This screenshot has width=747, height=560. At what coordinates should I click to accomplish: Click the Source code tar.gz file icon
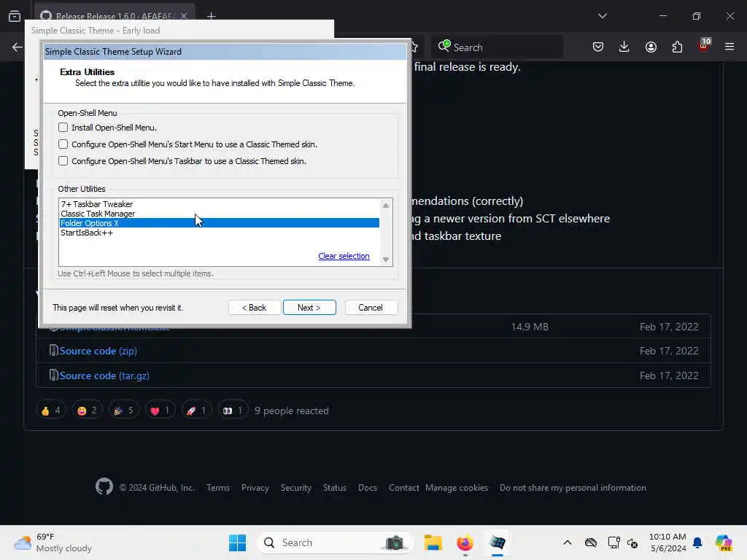(x=53, y=376)
